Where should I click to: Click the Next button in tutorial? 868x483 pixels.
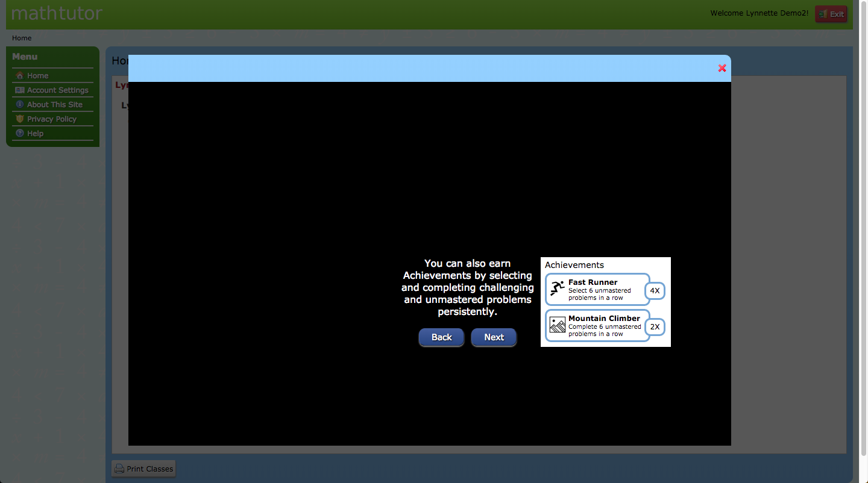point(494,337)
